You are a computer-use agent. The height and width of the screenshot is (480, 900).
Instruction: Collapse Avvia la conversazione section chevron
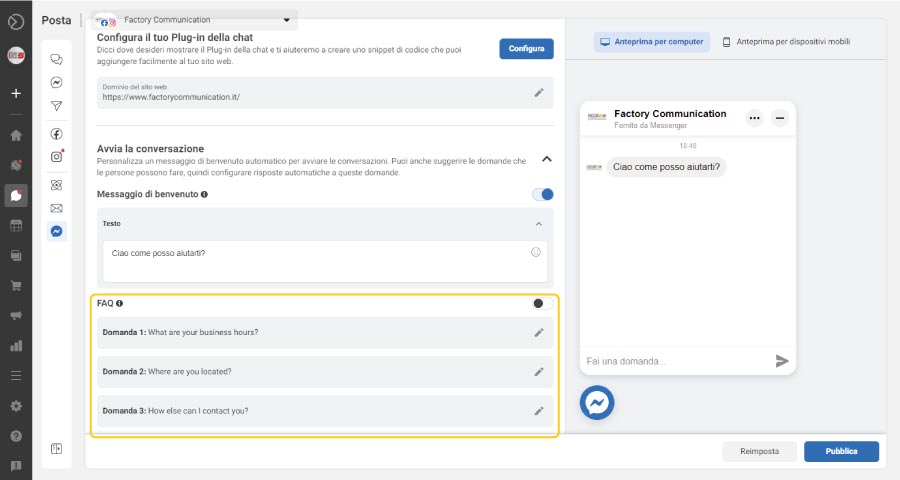coord(546,159)
